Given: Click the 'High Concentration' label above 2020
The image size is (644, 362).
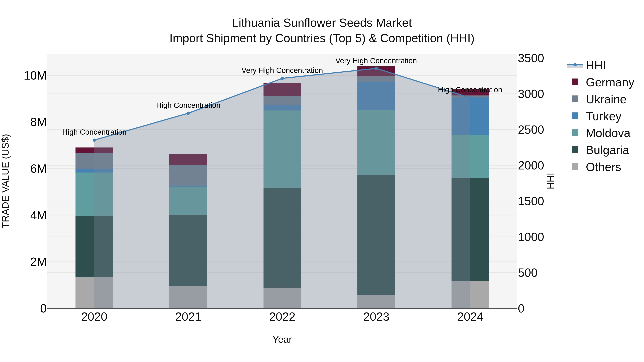Looking at the screenshot, I should pyautogui.click(x=94, y=132).
